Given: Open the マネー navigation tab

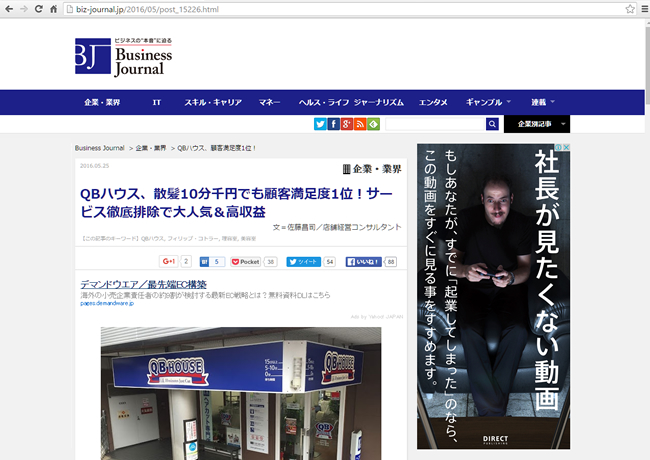Looking at the screenshot, I should point(269,102).
